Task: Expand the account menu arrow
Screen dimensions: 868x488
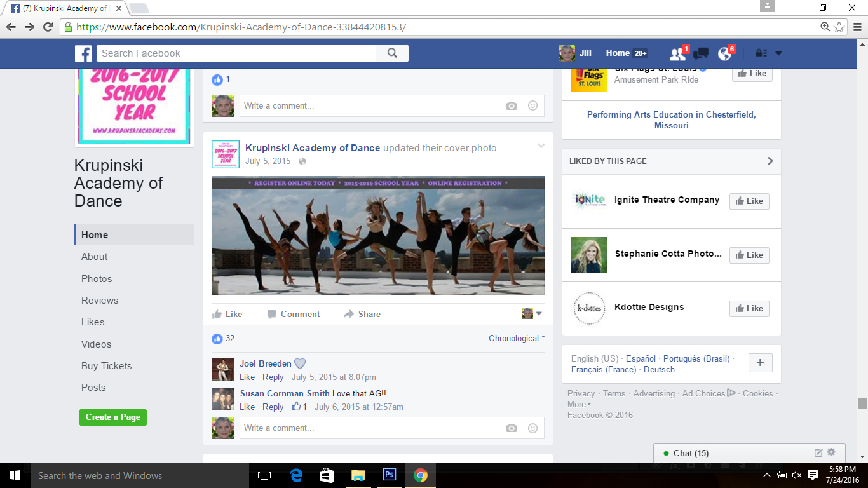Action: tap(778, 53)
